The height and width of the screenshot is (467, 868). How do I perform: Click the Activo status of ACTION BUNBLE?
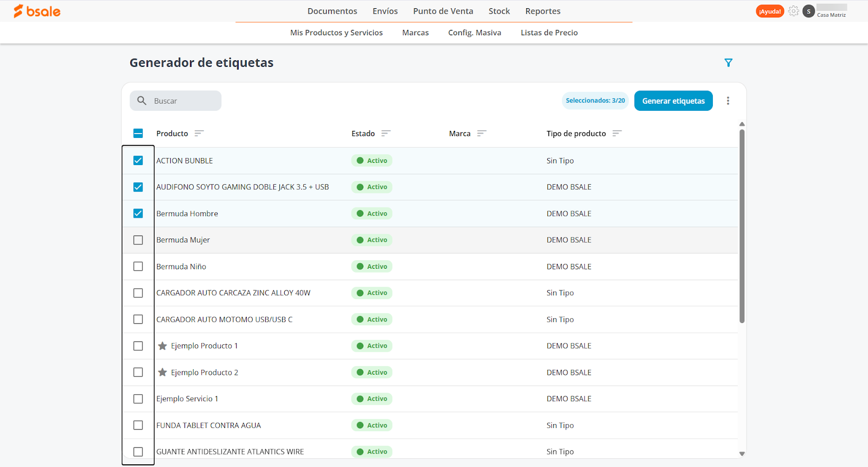pyautogui.click(x=372, y=160)
